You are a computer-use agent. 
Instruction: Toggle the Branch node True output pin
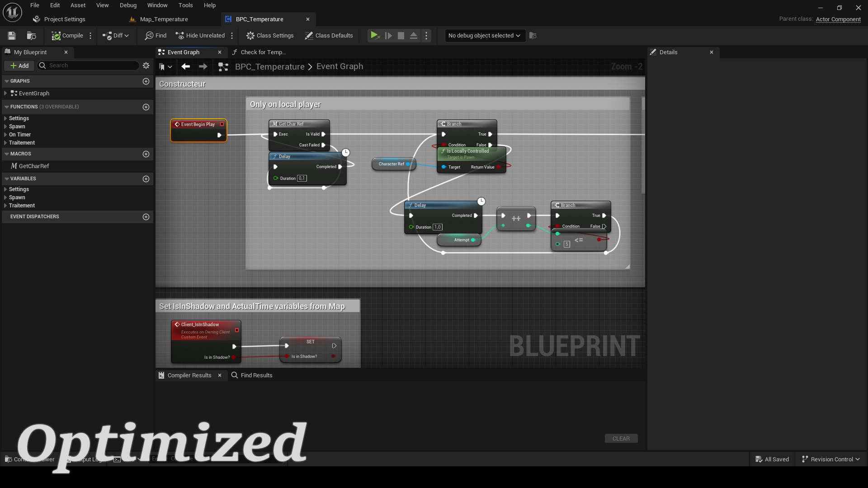coord(490,134)
